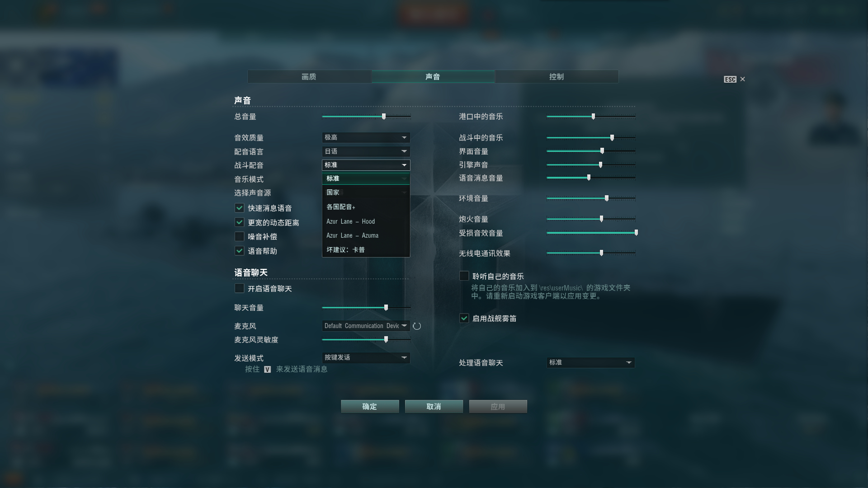The image size is (868, 488).
Task: Click the 取消 button
Action: click(434, 407)
